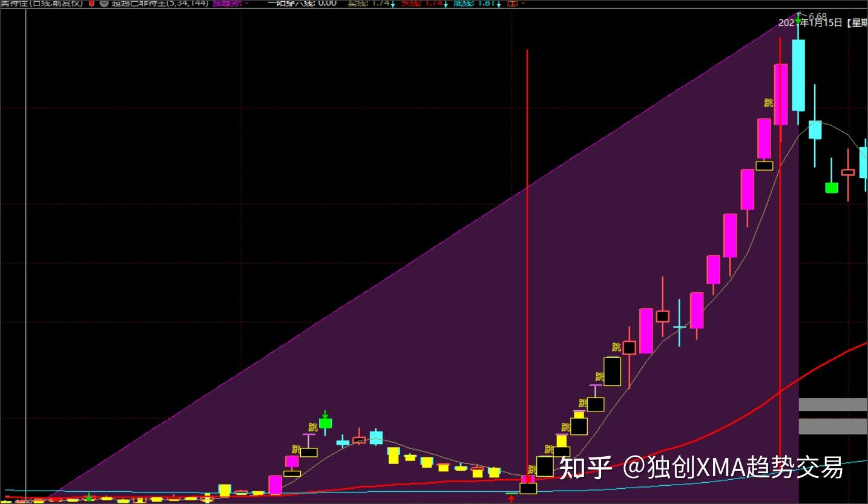Click the 一阳穿六线 0.00 value in header

tap(301, 3)
